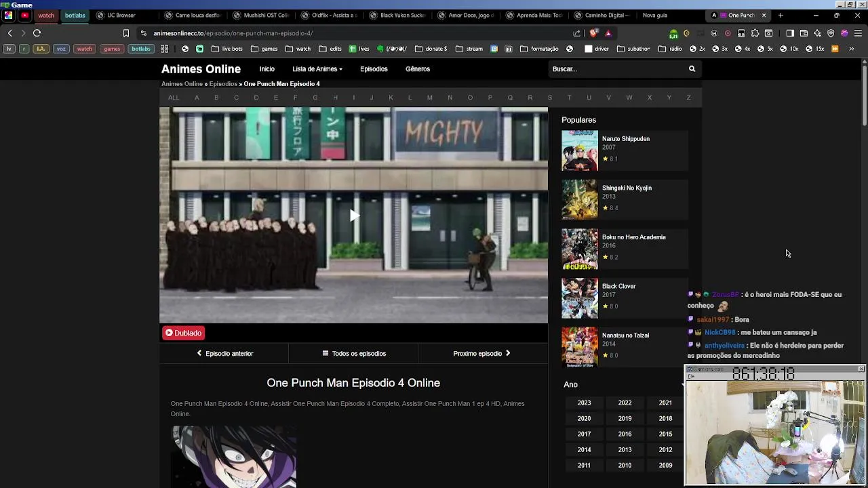Open the Gêneros menu item

[418, 69]
